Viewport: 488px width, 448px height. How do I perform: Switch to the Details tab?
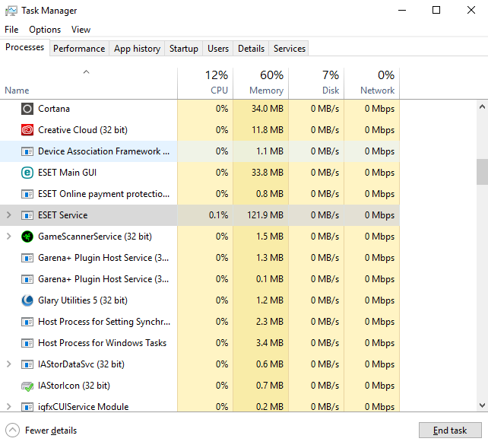click(251, 49)
